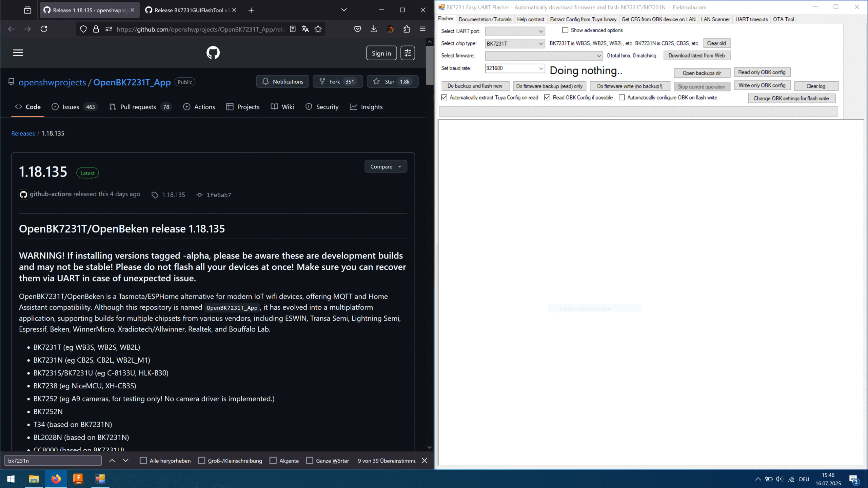Click BK7231 flasher icon in taskbar
This screenshot has width=868, height=488.
coord(100,479)
